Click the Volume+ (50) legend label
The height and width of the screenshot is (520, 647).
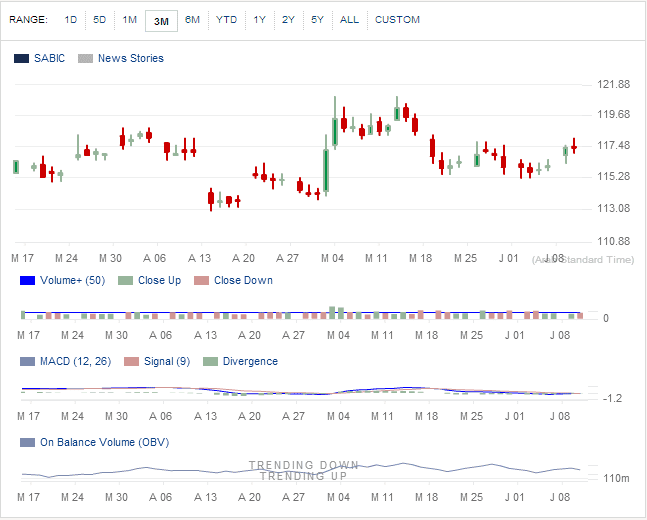click(x=73, y=281)
